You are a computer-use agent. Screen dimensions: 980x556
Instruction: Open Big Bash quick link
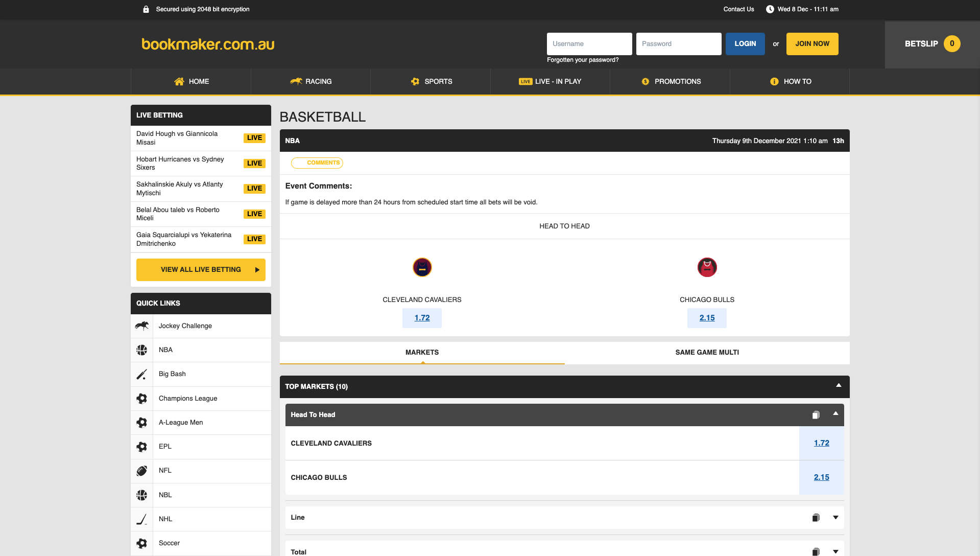[x=201, y=374]
